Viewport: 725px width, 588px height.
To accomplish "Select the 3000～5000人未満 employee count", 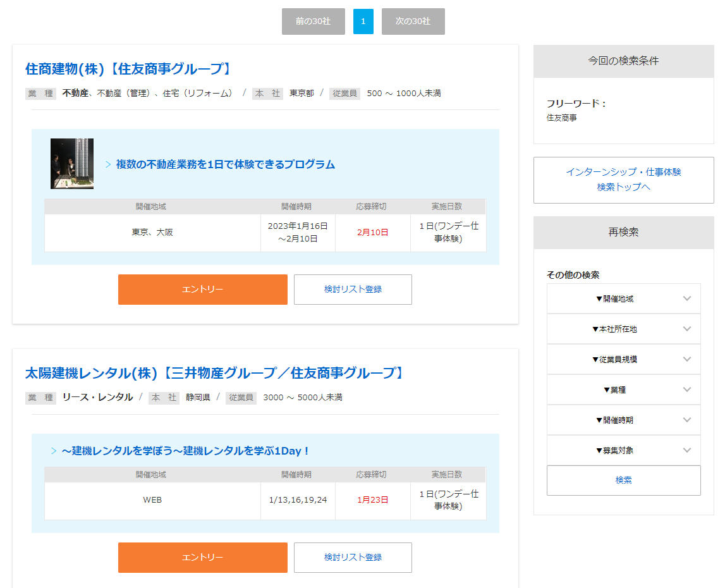I will point(303,398).
